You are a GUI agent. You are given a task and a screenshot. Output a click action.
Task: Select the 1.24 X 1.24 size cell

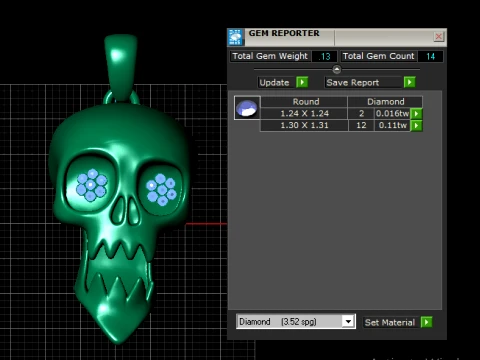tap(304, 114)
